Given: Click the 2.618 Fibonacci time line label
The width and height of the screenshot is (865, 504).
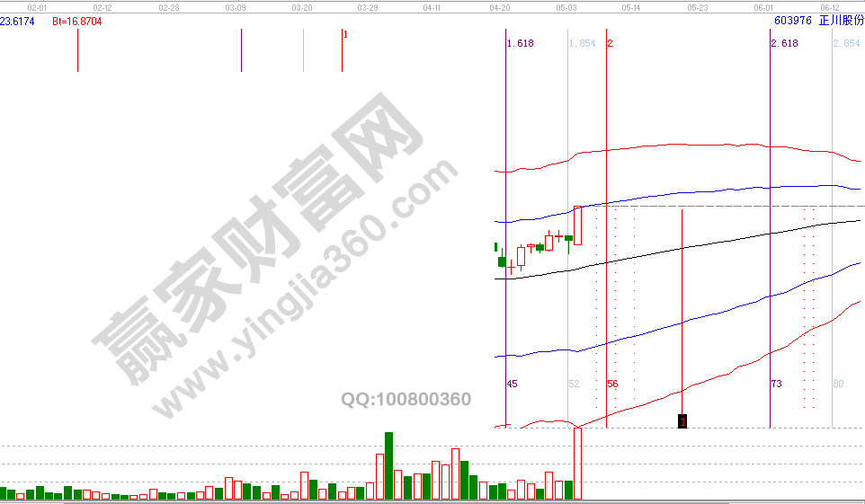Looking at the screenshot, I should [784, 43].
